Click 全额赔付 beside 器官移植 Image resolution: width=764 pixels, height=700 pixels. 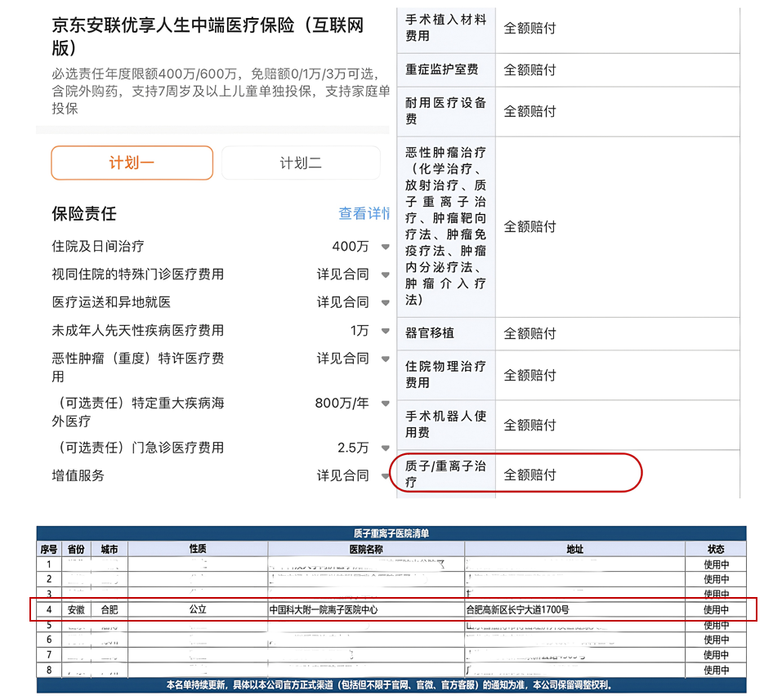coord(529,333)
